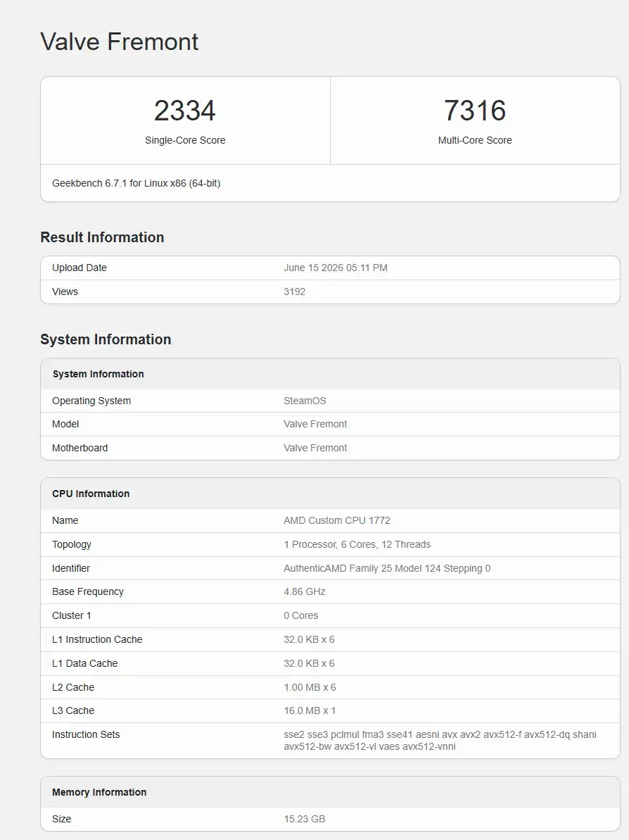
Task: Click the Base Frequency label
Action: tap(88, 592)
